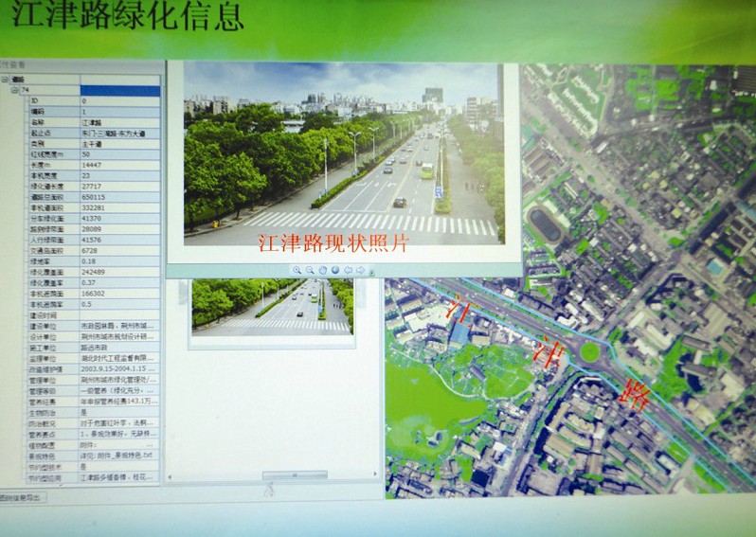The width and height of the screenshot is (756, 537).
Task: Go to previous view with back arrow
Action: point(348,270)
